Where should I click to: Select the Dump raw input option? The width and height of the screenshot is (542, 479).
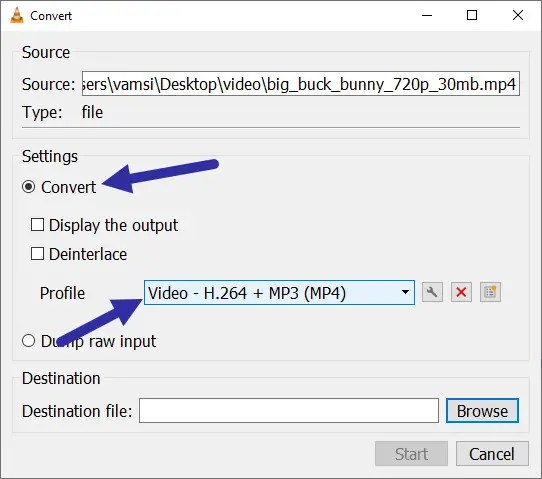point(28,341)
